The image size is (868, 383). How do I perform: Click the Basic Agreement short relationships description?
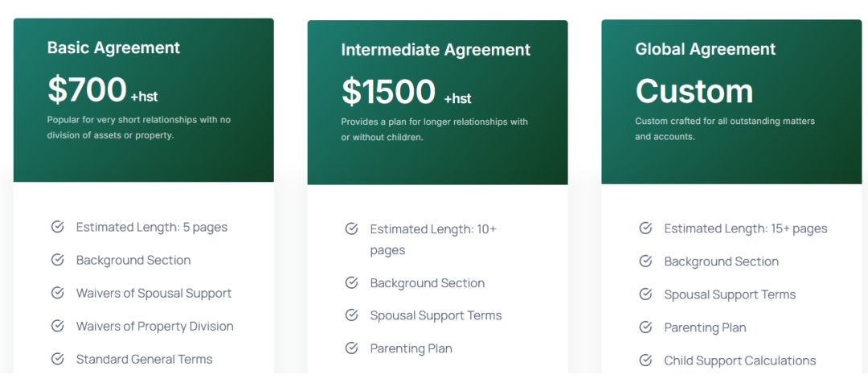coord(139,127)
